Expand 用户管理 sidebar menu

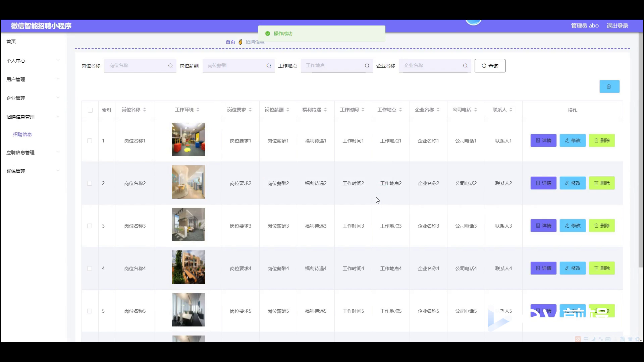point(33,79)
